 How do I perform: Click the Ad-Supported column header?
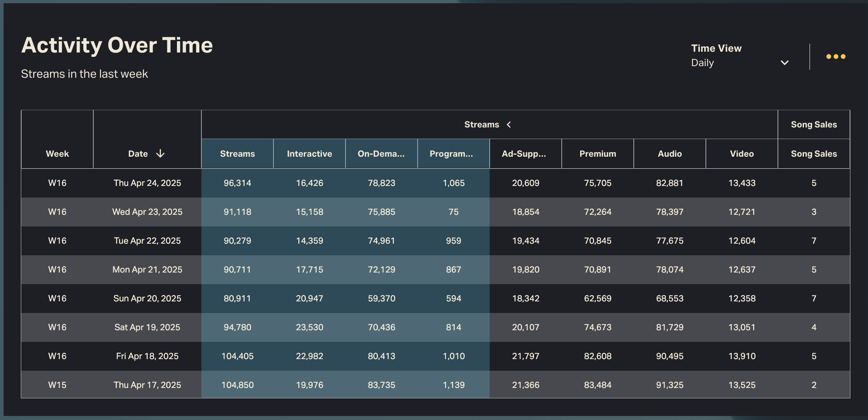coord(524,153)
